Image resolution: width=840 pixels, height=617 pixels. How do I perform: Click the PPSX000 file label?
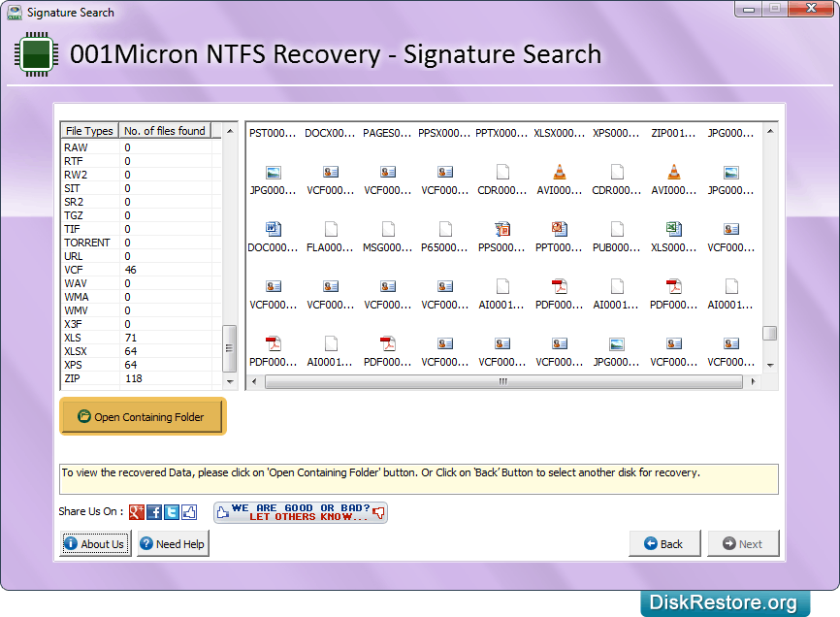point(444,133)
